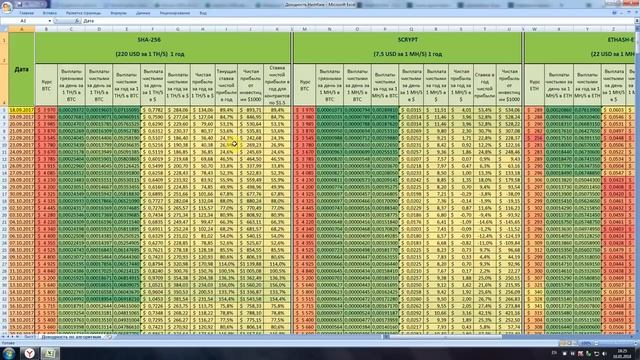Expand the formula bar with its arrow

click(x=636, y=21)
